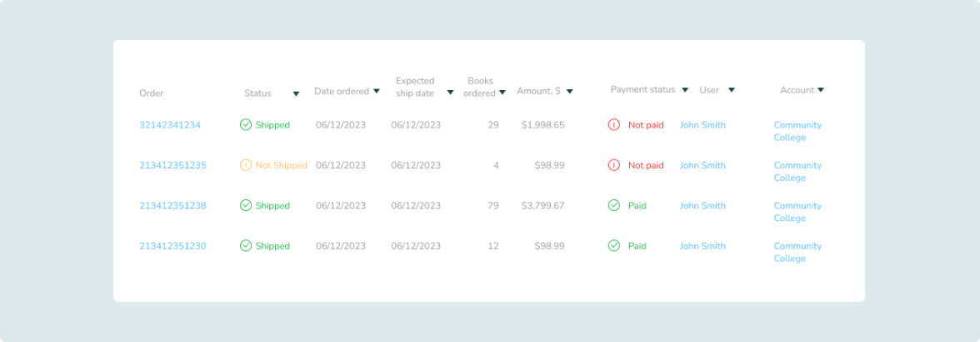
Task: Open order link 213412351235
Action: point(172,165)
